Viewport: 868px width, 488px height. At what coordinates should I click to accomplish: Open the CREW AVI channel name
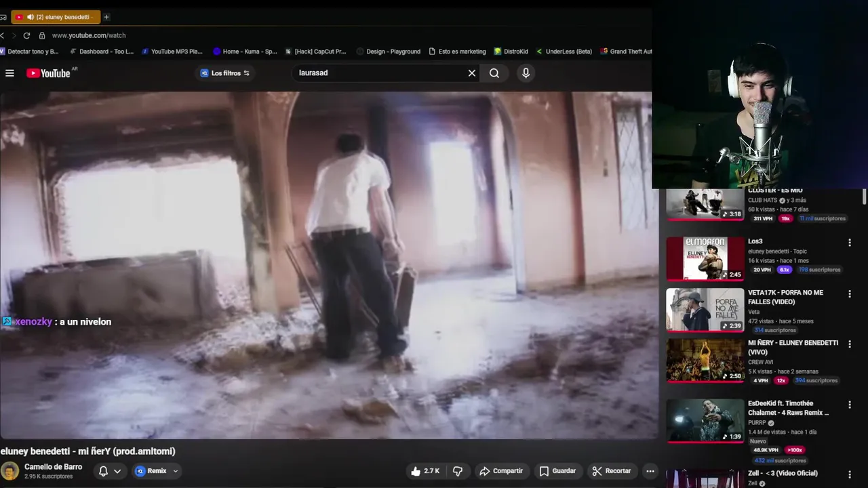pos(760,362)
